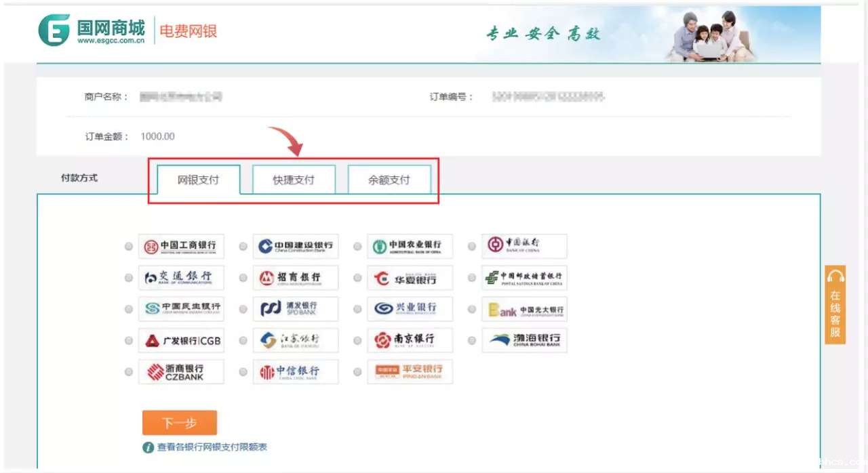Select the Bank of Communications radio button
Viewport: 868px width, 473px height.
129,279
